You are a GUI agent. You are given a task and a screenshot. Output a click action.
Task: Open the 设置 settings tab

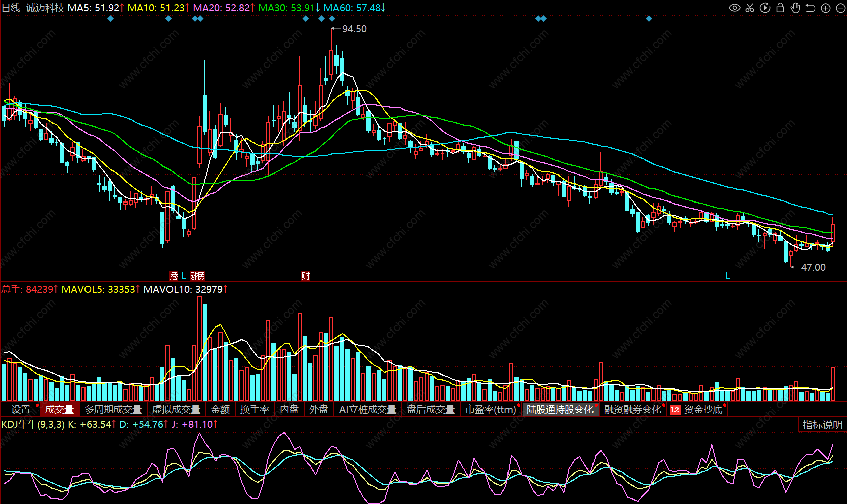click(x=21, y=410)
